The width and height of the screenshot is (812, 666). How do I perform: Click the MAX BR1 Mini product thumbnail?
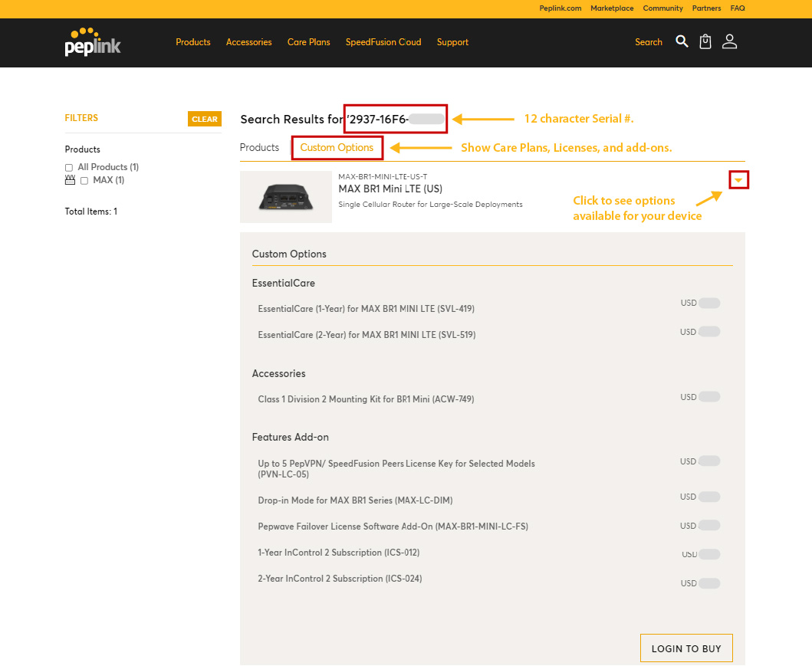285,197
